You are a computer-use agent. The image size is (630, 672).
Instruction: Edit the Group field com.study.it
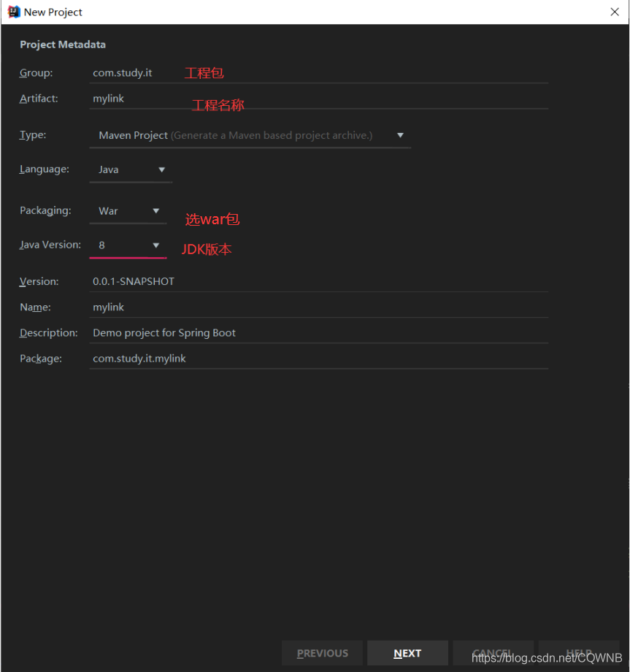point(318,73)
